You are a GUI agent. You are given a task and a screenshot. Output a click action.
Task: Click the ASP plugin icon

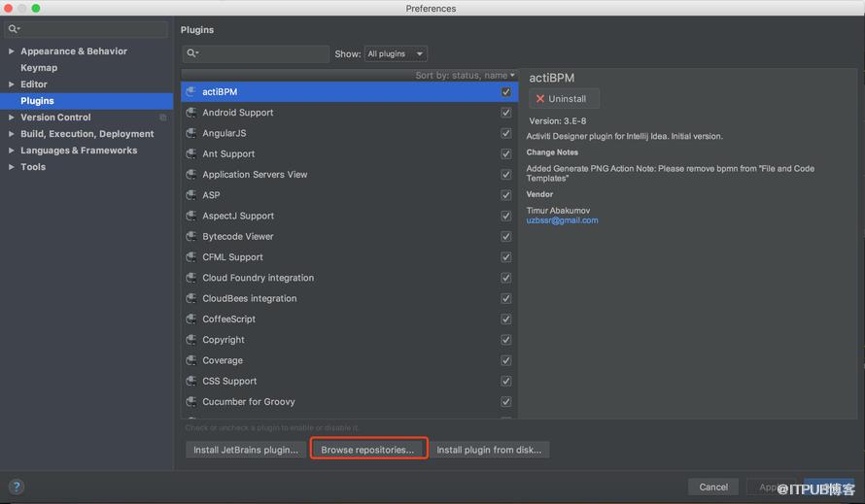click(190, 195)
